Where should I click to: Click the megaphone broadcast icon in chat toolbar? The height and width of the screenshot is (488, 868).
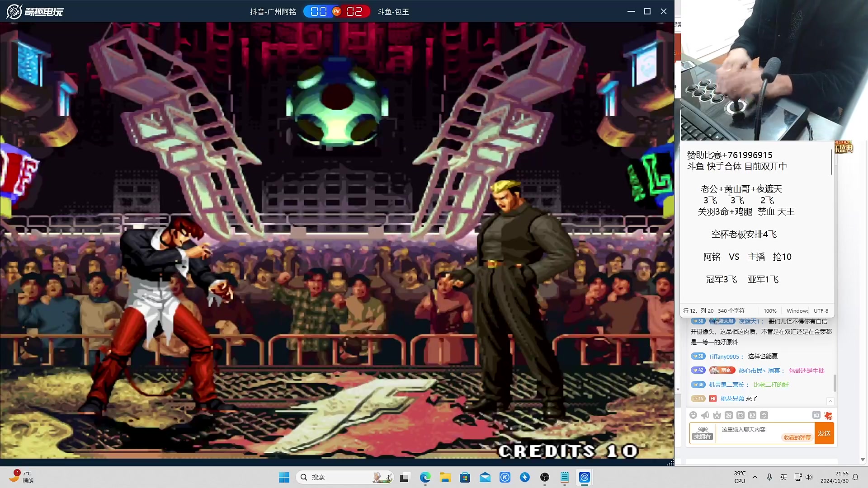(705, 415)
